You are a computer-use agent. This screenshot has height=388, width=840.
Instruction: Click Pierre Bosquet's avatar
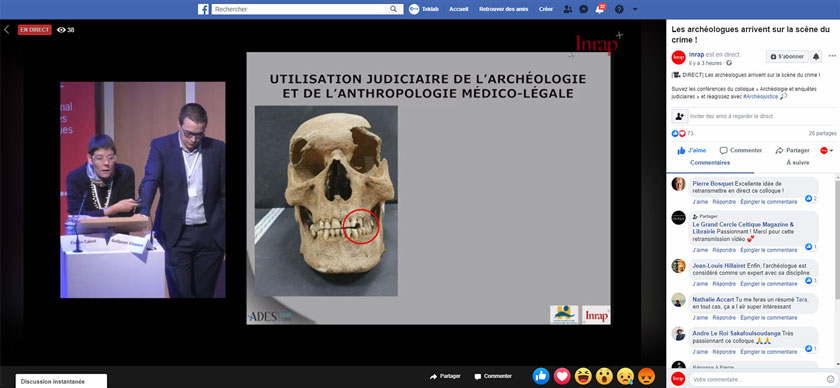(678, 184)
